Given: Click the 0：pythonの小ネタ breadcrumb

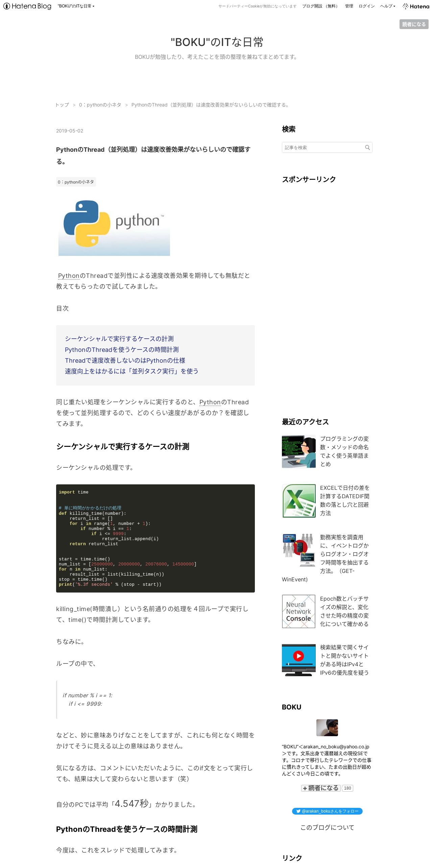Looking at the screenshot, I should (100, 105).
